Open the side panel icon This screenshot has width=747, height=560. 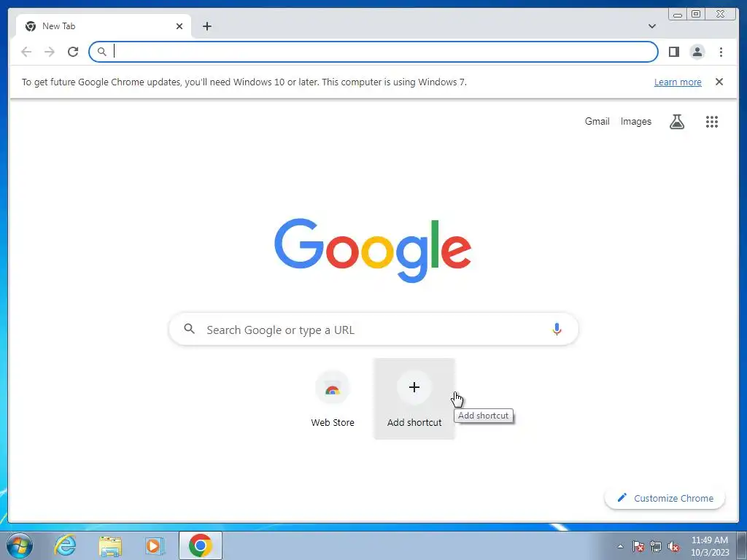pyautogui.click(x=673, y=52)
